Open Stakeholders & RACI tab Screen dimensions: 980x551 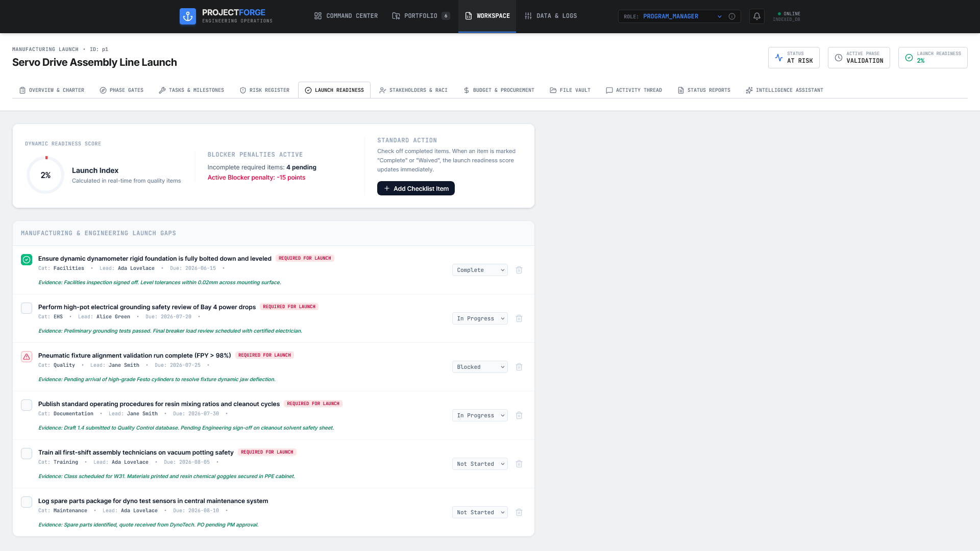pyautogui.click(x=413, y=90)
